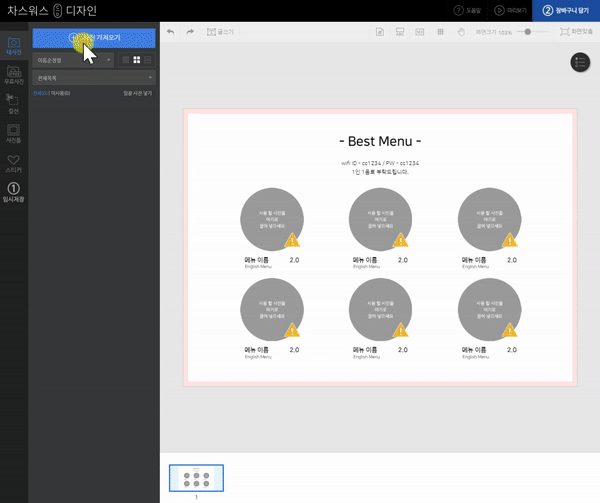Select the hand pan tool
This screenshot has width=600, height=503.
pyautogui.click(x=461, y=32)
